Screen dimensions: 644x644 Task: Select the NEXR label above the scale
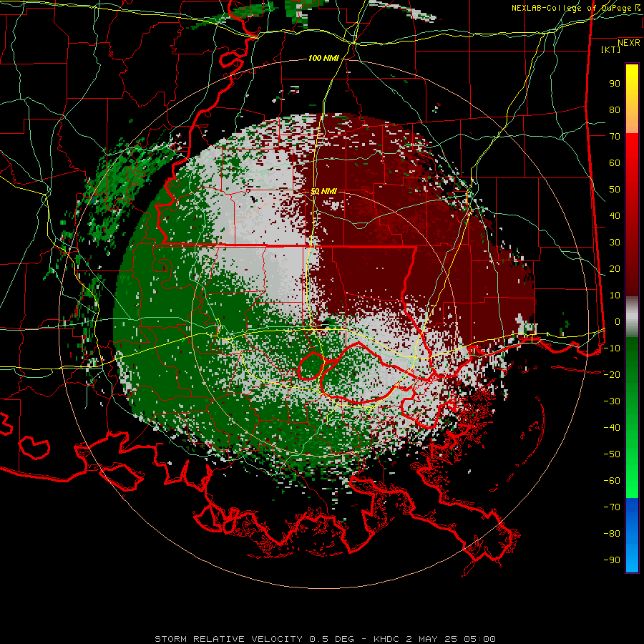pyautogui.click(x=628, y=43)
